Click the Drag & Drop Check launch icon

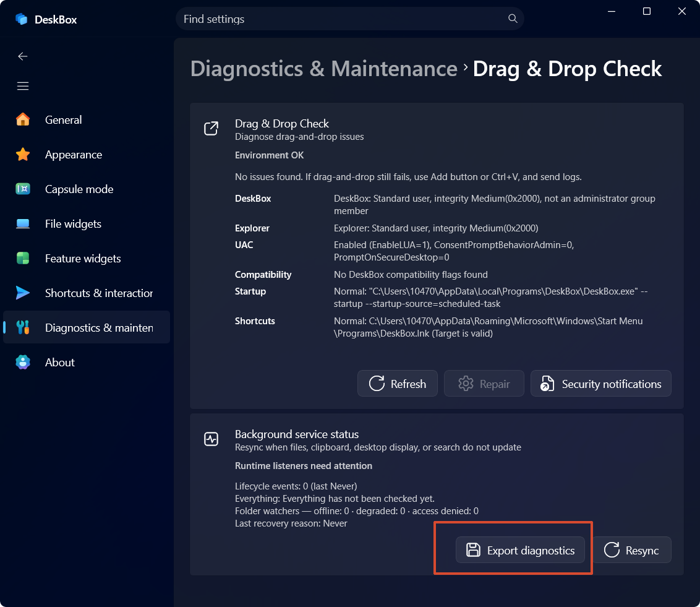click(211, 129)
